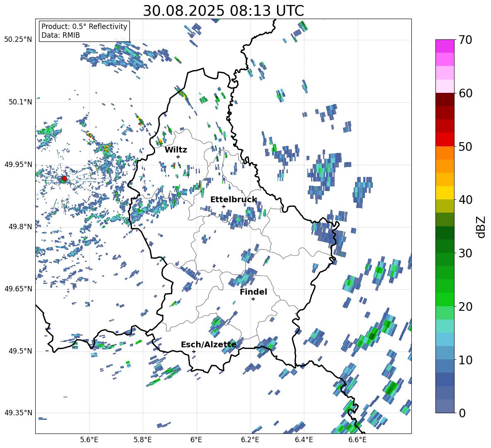491x448 pixels.
Task: Click the Ettelbruck station cross marker
Action: coord(224,206)
